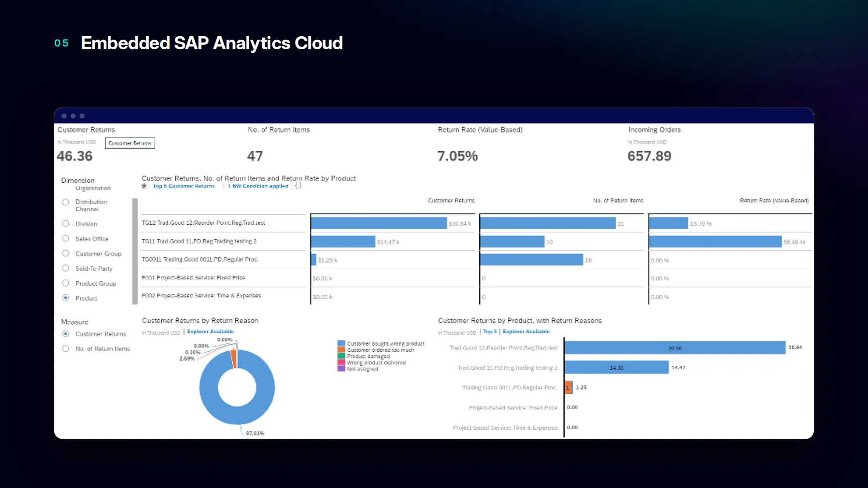Select the Division dimension radio button
The height and width of the screenshot is (488, 868).
pyautogui.click(x=65, y=223)
